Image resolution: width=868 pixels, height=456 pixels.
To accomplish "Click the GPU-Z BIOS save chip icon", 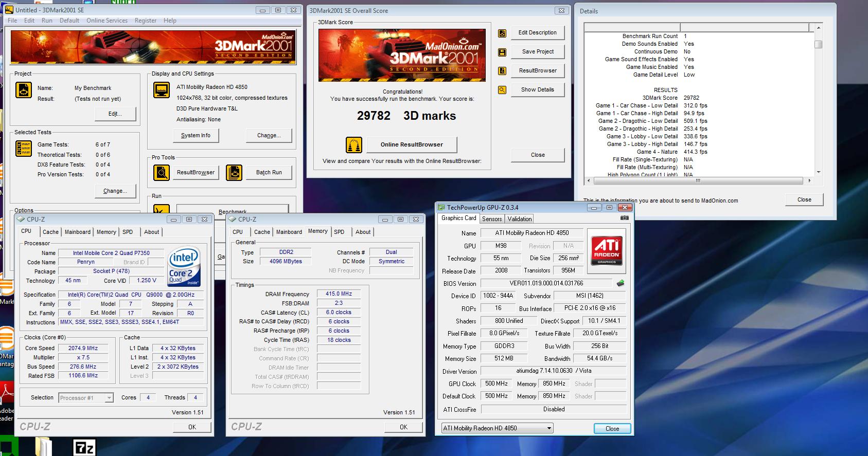I will click(x=621, y=283).
